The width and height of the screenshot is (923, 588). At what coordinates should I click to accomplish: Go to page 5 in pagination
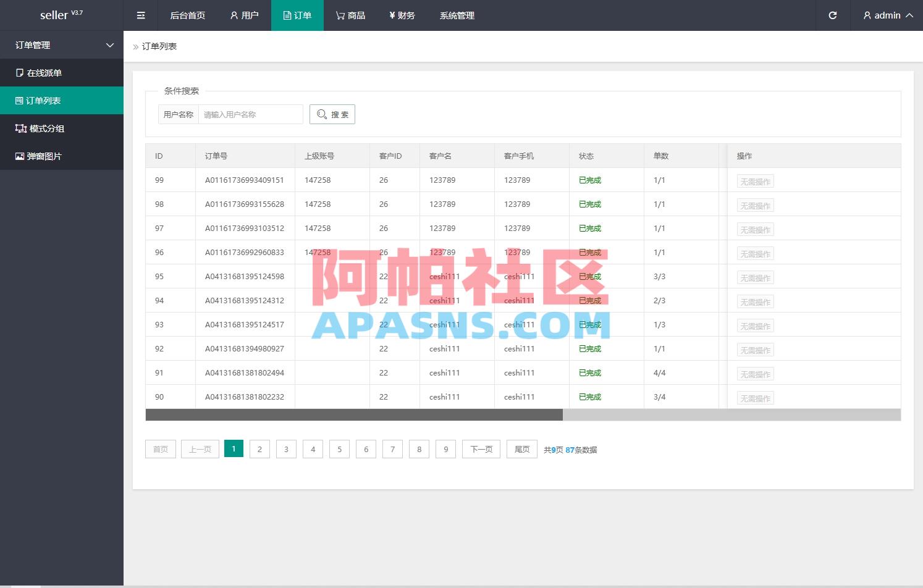pyautogui.click(x=339, y=449)
